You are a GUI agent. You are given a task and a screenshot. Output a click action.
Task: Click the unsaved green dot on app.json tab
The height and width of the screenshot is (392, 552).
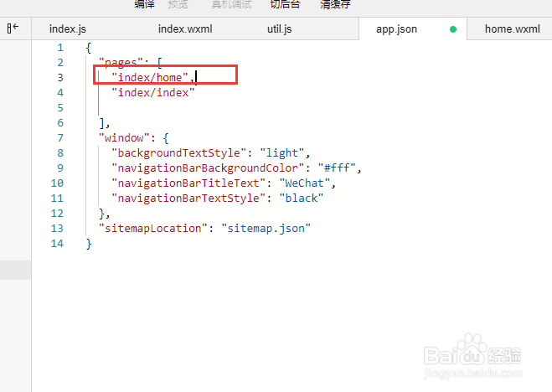(453, 29)
